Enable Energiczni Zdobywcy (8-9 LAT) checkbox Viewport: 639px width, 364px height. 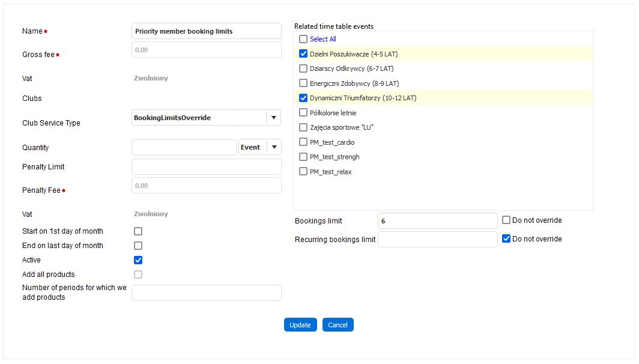[x=303, y=83]
